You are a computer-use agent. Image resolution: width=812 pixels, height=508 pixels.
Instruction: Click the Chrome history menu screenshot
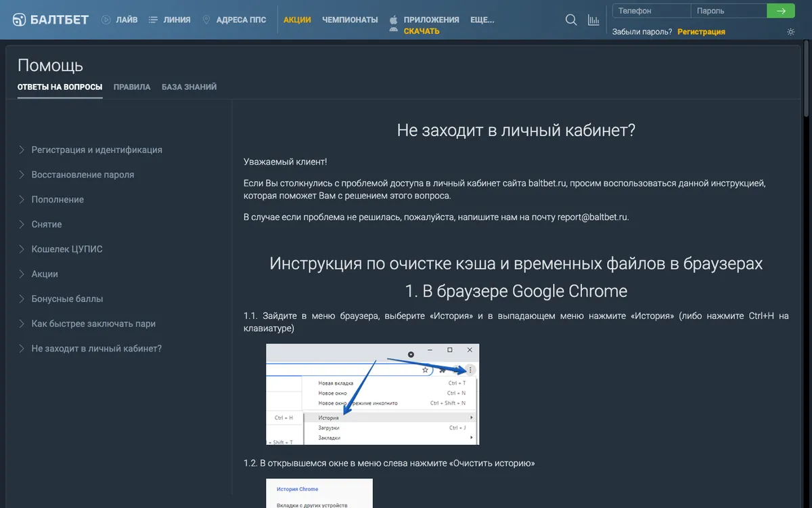click(372, 394)
